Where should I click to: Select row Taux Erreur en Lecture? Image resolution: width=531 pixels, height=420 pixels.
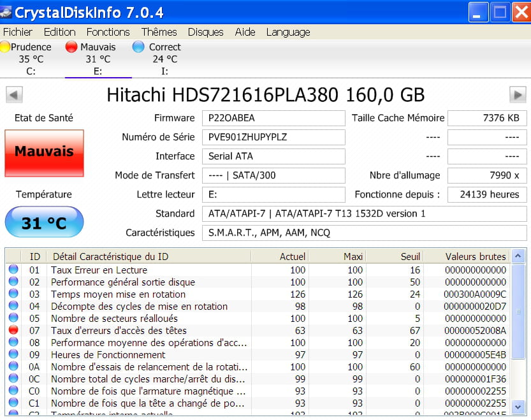[x=258, y=270]
